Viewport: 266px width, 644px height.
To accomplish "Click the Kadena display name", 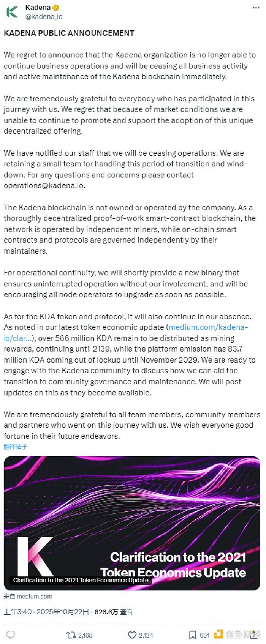I will pos(38,8).
